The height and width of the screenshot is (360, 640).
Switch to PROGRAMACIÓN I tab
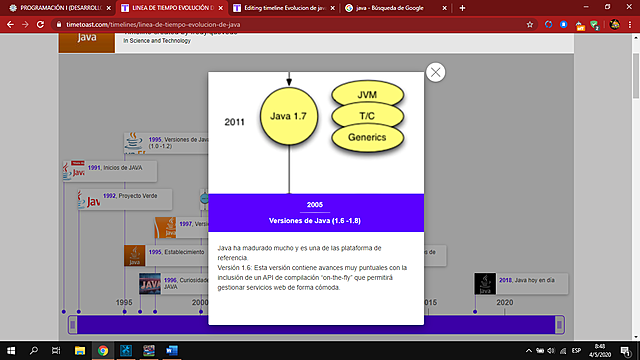[60, 8]
